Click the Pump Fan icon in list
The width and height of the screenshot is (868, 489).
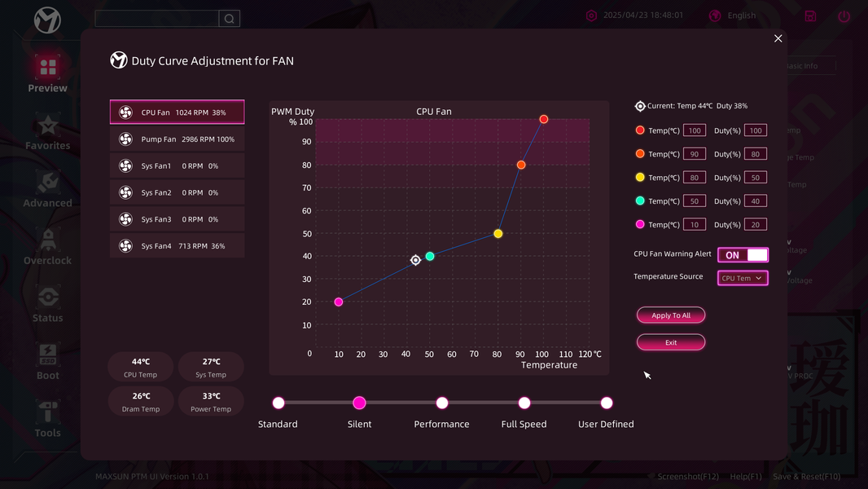click(x=125, y=139)
